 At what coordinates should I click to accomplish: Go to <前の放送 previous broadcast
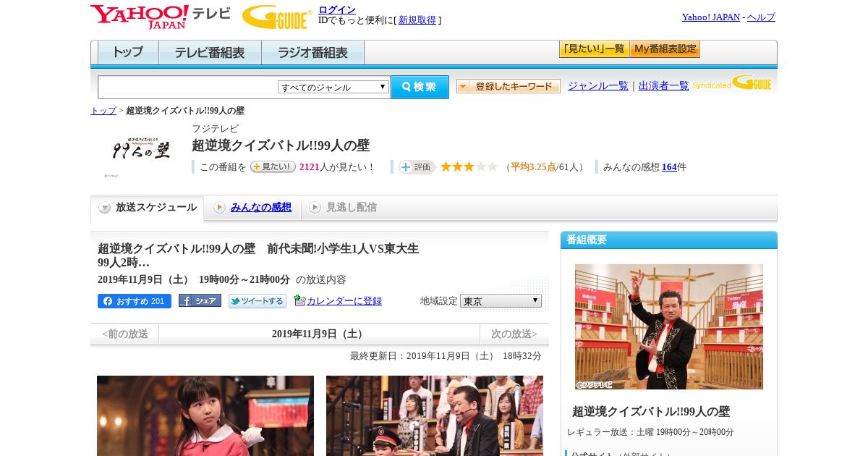(x=124, y=334)
